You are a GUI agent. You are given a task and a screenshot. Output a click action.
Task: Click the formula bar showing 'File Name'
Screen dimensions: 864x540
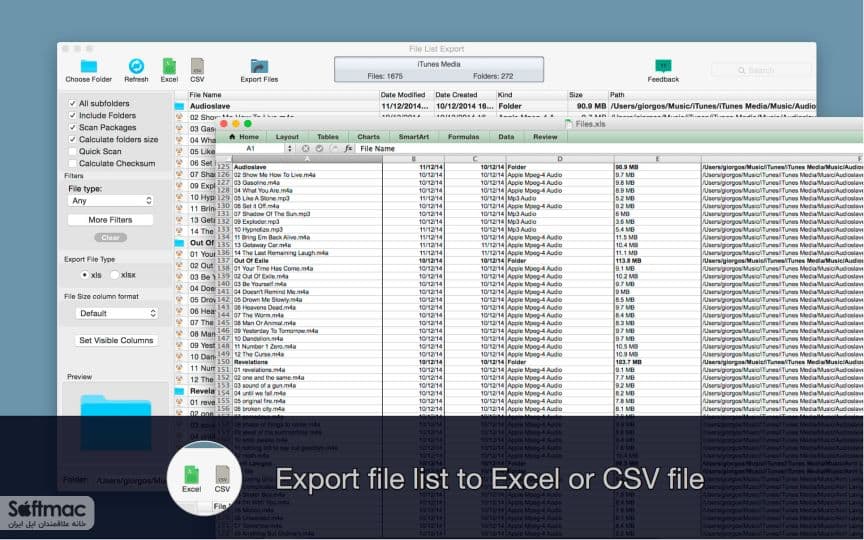[x=609, y=148]
